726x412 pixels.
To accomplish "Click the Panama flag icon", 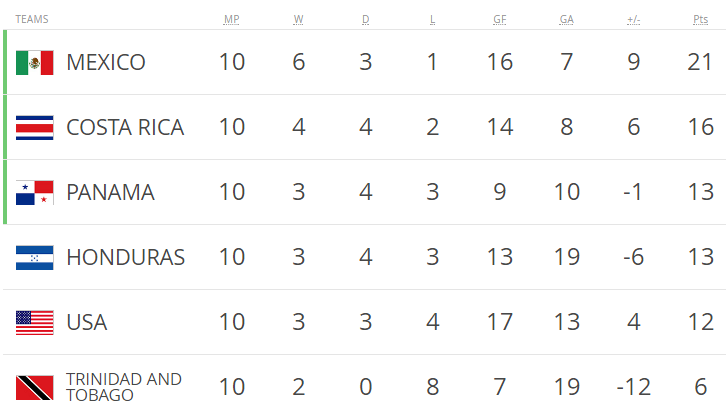I will click(x=34, y=193).
